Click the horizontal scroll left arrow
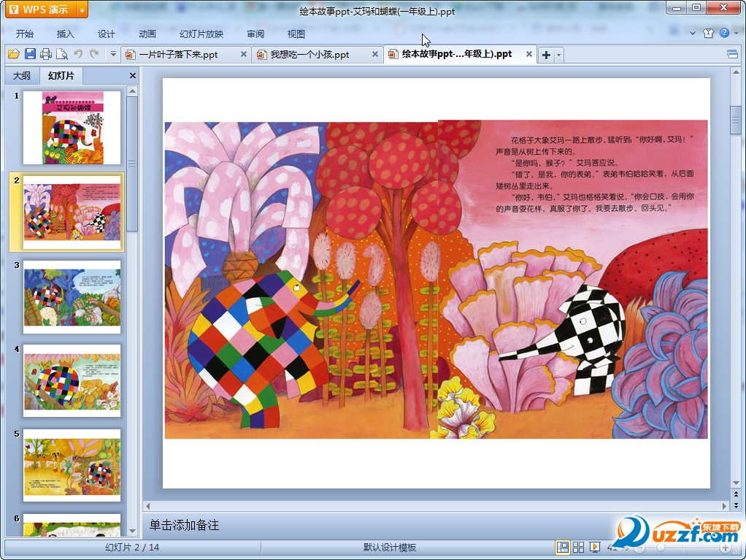The height and width of the screenshot is (560, 746). tap(147, 506)
